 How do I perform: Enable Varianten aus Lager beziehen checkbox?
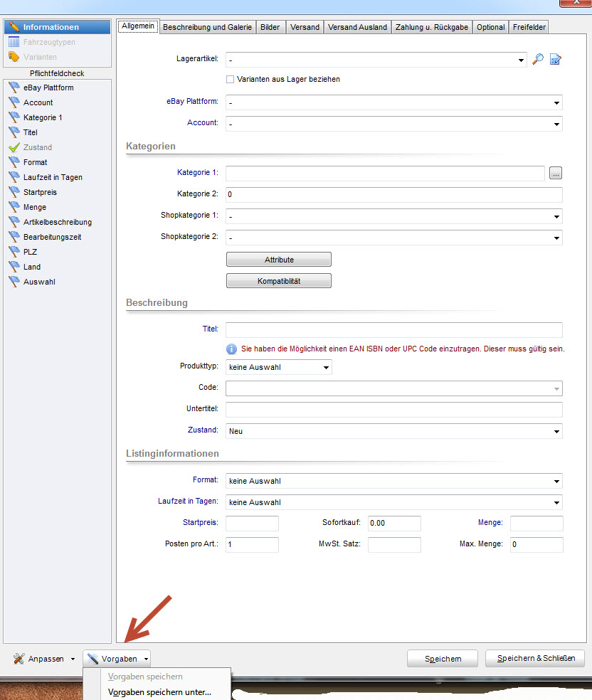(230, 79)
